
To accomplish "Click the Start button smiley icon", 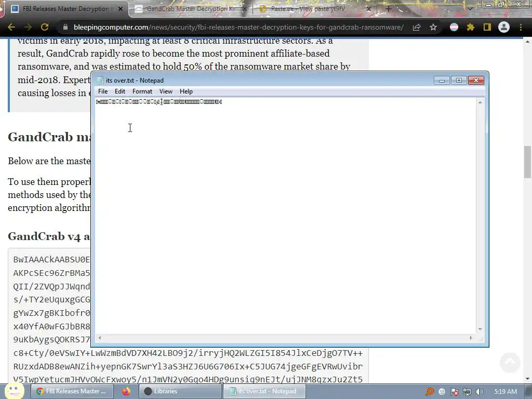I will tap(14, 392).
